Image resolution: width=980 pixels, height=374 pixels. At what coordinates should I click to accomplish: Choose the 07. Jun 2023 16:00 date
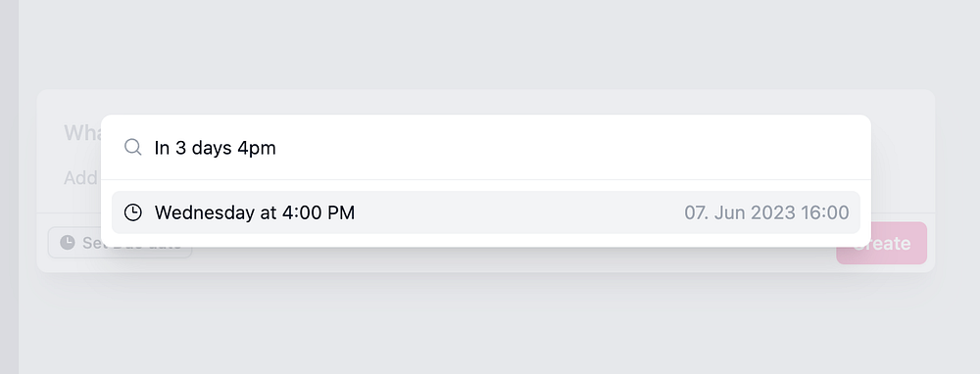pyautogui.click(x=766, y=212)
